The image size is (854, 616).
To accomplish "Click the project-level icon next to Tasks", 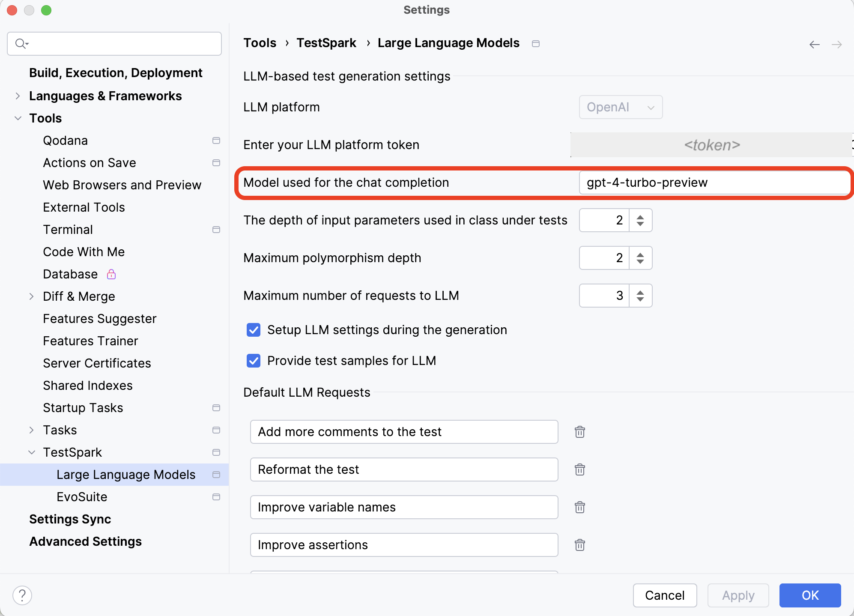I will [x=216, y=430].
